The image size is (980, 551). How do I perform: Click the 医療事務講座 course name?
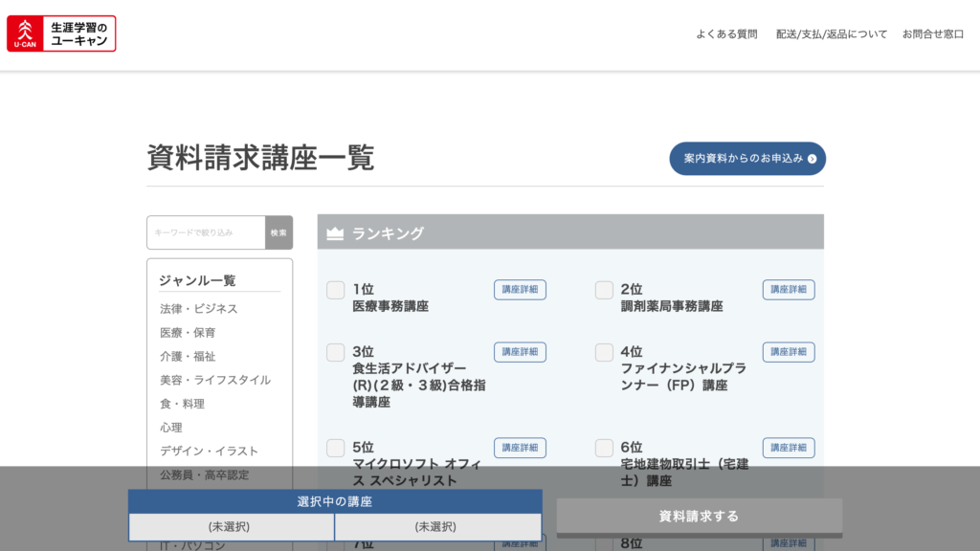390,306
